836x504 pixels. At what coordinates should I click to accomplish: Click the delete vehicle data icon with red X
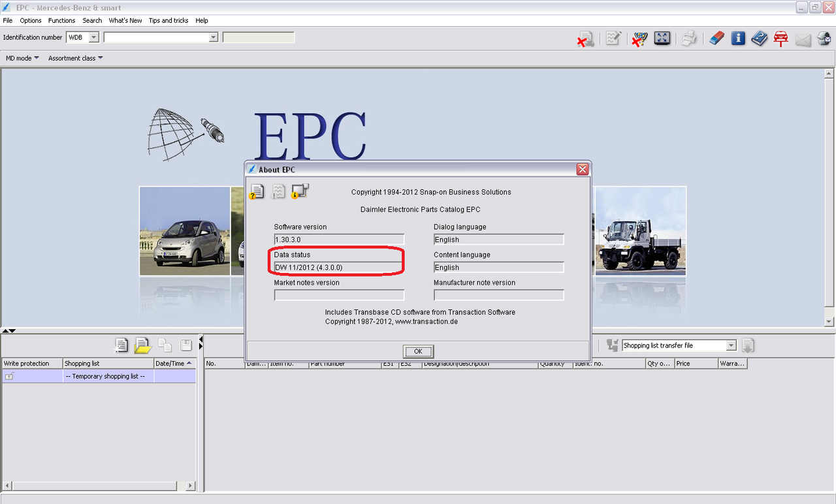pyautogui.click(x=585, y=39)
